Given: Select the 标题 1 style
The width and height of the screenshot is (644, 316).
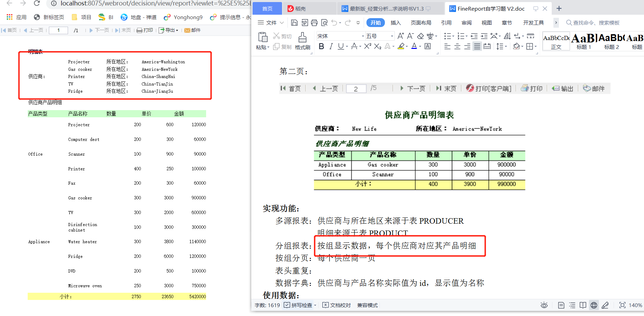Looking at the screenshot, I should click(x=583, y=41).
